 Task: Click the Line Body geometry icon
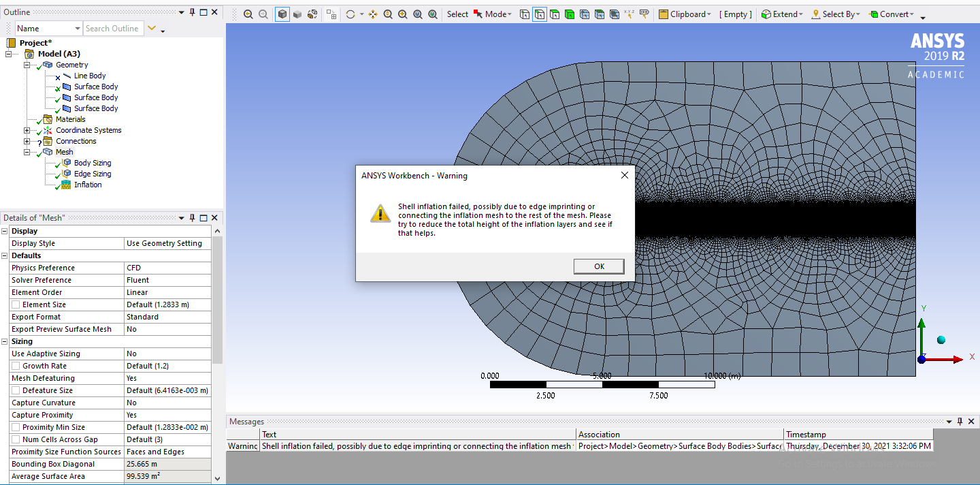click(x=67, y=76)
